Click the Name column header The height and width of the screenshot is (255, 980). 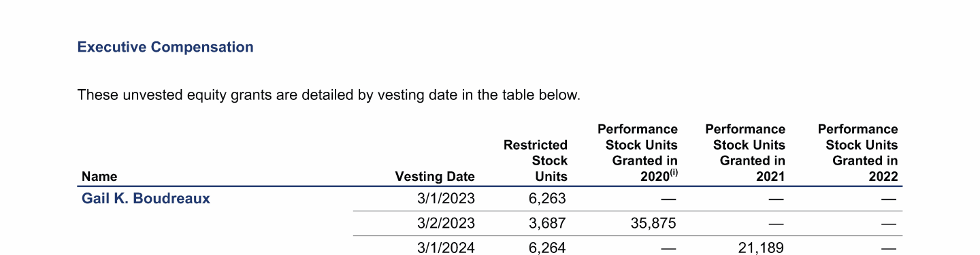(99, 177)
